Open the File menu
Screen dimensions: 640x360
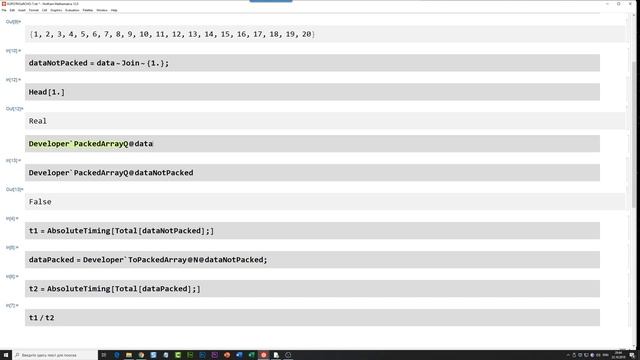[x=4, y=10]
